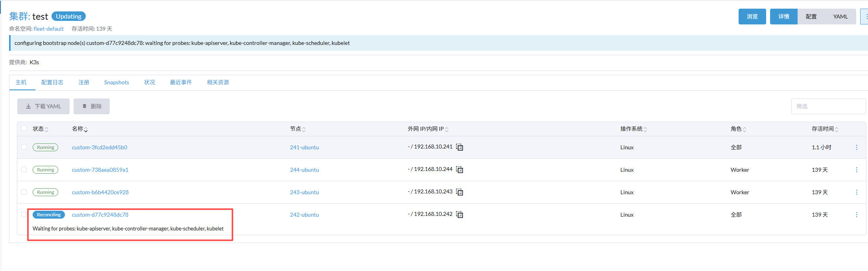Click the 下载 YAML button
Screen dimensions: 868x271
43,106
